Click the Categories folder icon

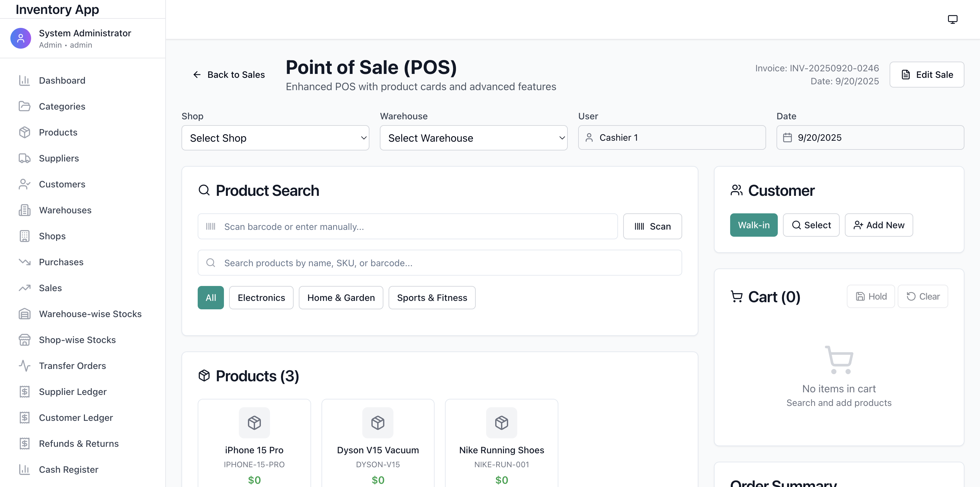[24, 106]
